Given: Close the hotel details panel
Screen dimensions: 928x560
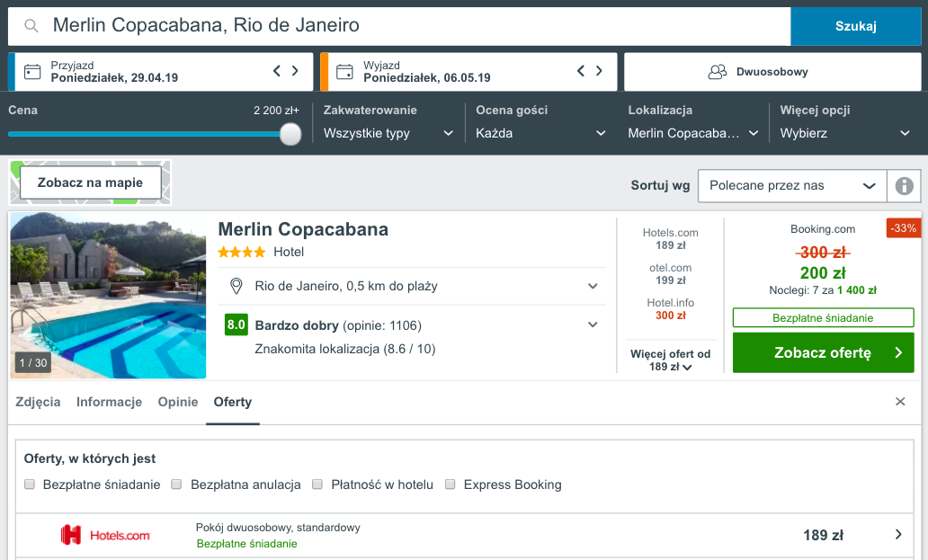Looking at the screenshot, I should coord(900,402).
